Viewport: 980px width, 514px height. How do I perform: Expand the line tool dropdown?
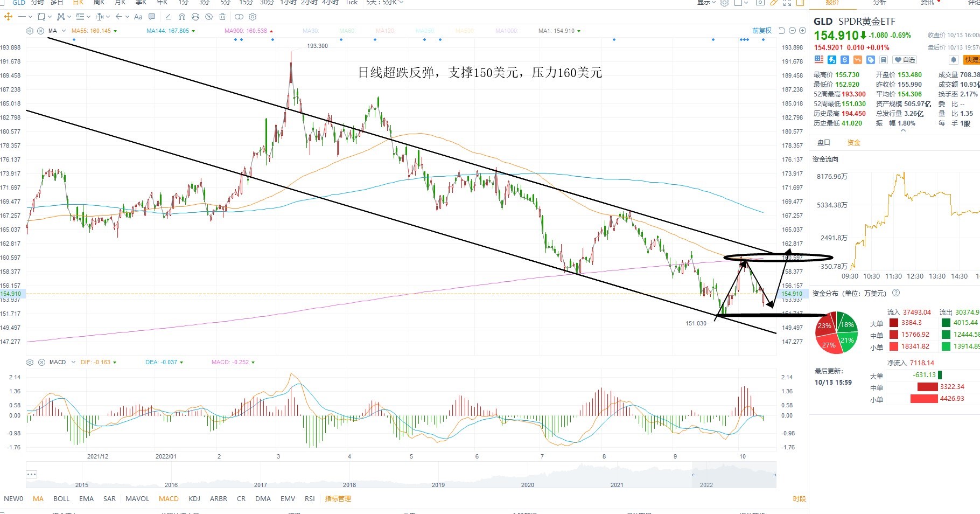click(x=30, y=17)
